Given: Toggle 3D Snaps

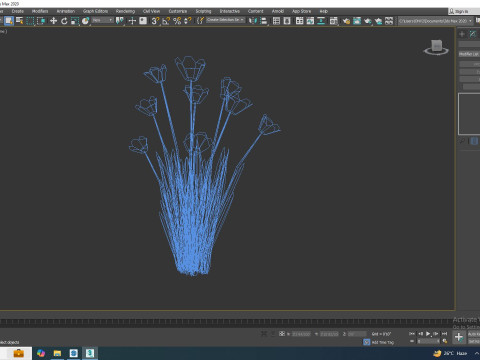Looking at the screenshot, I should tap(155, 21).
